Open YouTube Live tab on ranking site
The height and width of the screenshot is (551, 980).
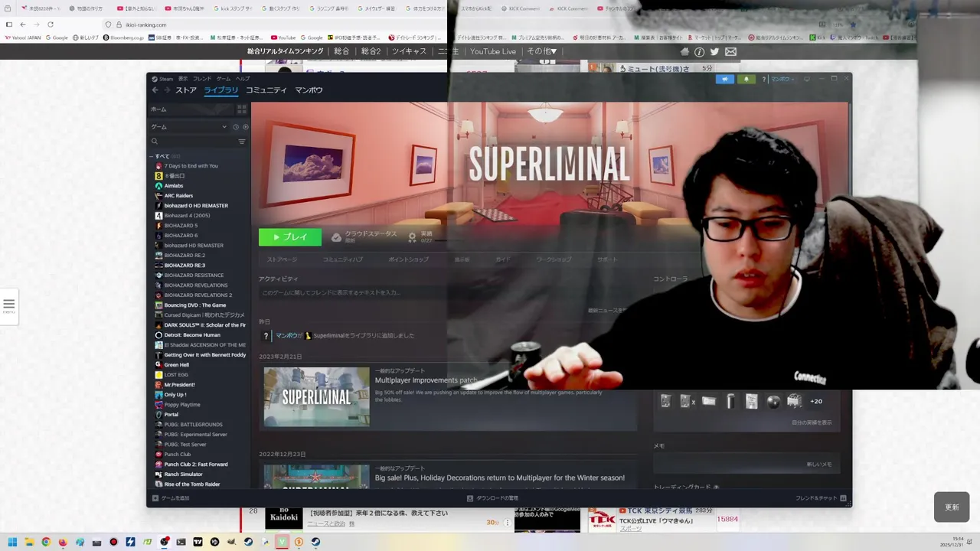[493, 51]
